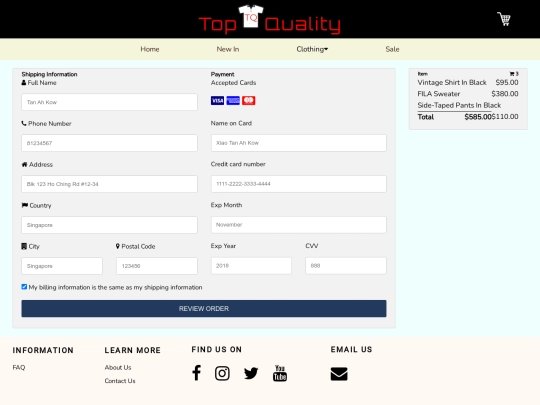Image resolution: width=540 pixels, height=405 pixels.
Task: Click the person icon beside Full Name
Action: [24, 83]
